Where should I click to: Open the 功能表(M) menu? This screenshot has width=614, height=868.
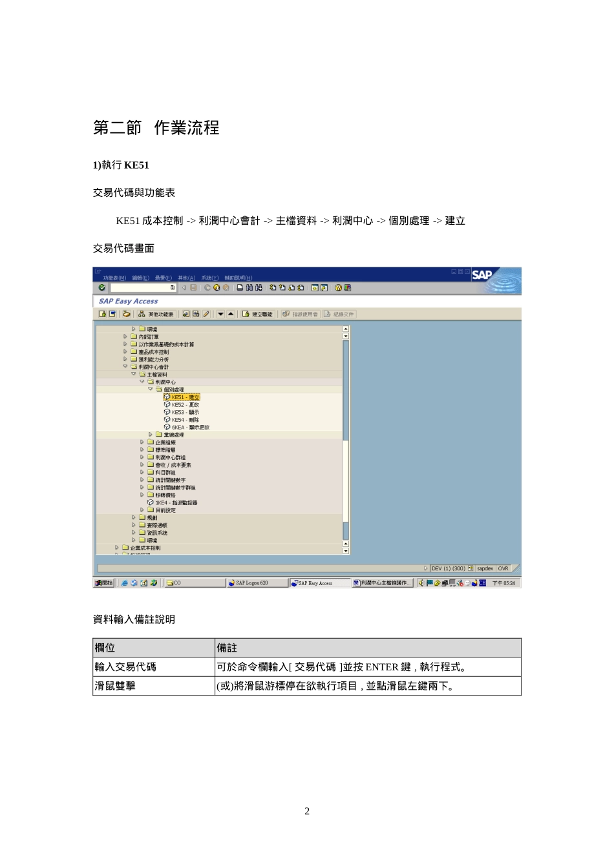pos(114,278)
